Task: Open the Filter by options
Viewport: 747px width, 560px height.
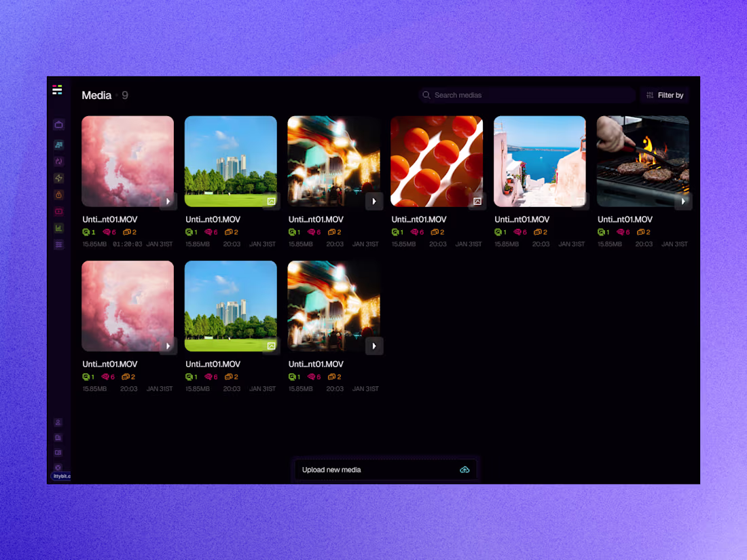Action: (664, 95)
